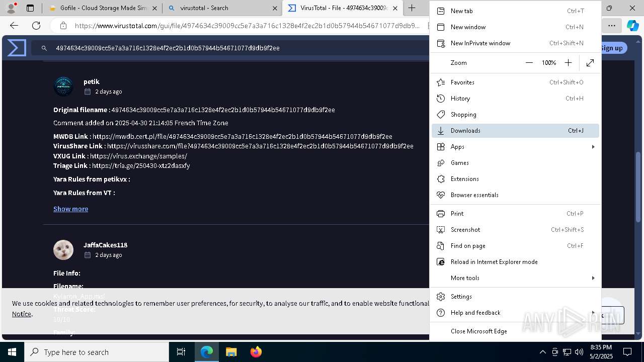
Task: Open Copilot sidebar icon
Action: pyautogui.click(x=632, y=26)
